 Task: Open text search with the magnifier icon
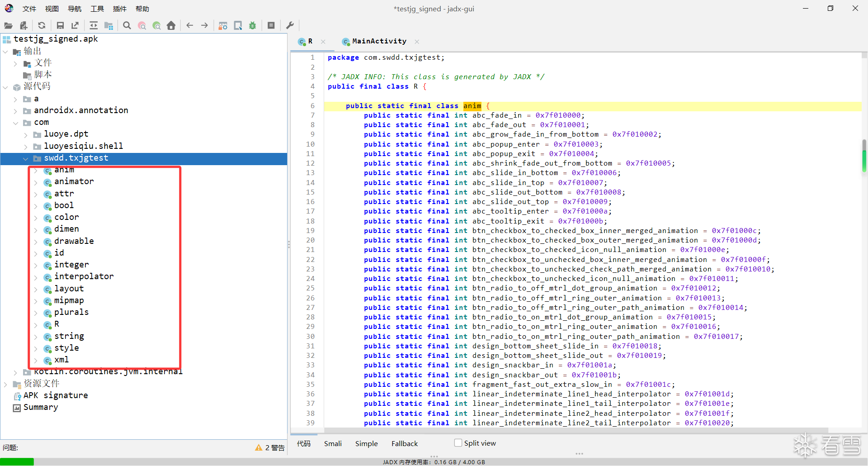[127, 26]
